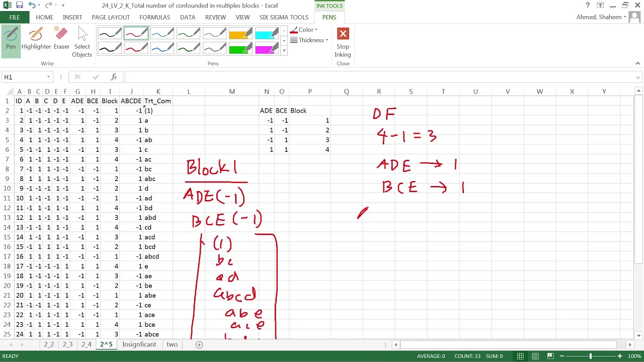Open the sheet tab named two

click(x=172, y=344)
